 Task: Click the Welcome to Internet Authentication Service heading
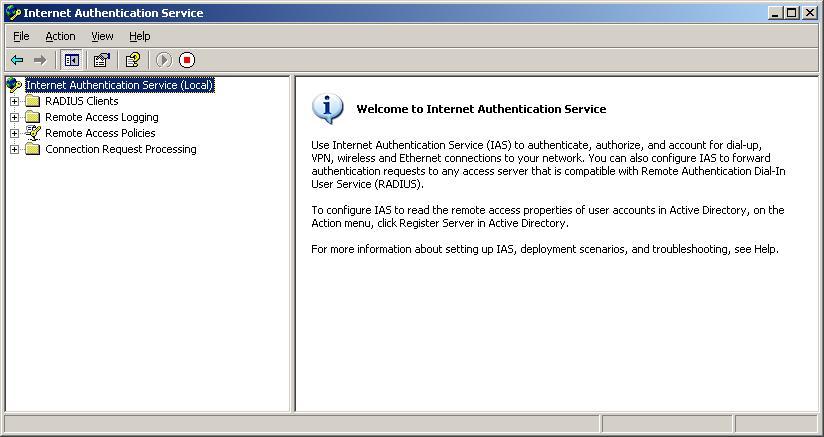pyautogui.click(x=481, y=109)
